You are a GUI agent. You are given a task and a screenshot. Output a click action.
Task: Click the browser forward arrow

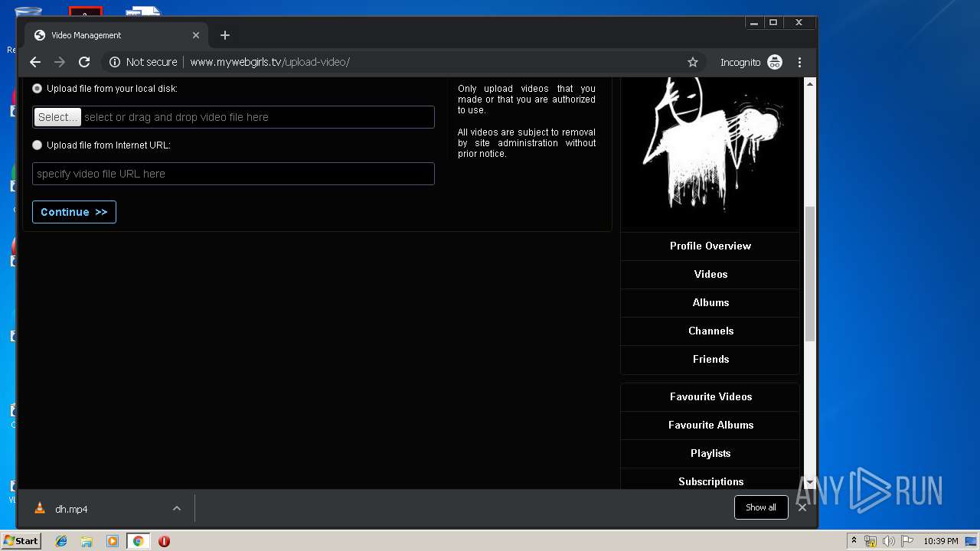[x=60, y=62]
